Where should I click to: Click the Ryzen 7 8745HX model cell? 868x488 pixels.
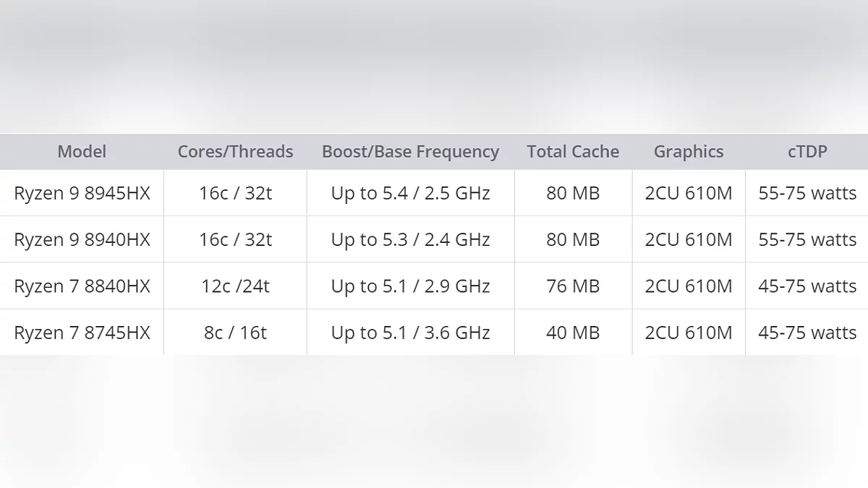pos(82,333)
